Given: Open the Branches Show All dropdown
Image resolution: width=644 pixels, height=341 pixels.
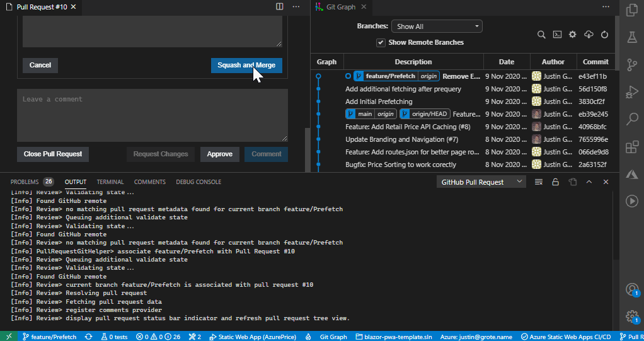Looking at the screenshot, I should click(437, 26).
